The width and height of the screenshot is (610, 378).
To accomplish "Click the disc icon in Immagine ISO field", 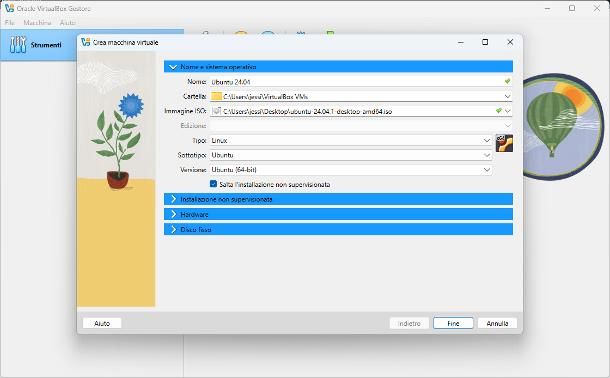I will click(216, 111).
